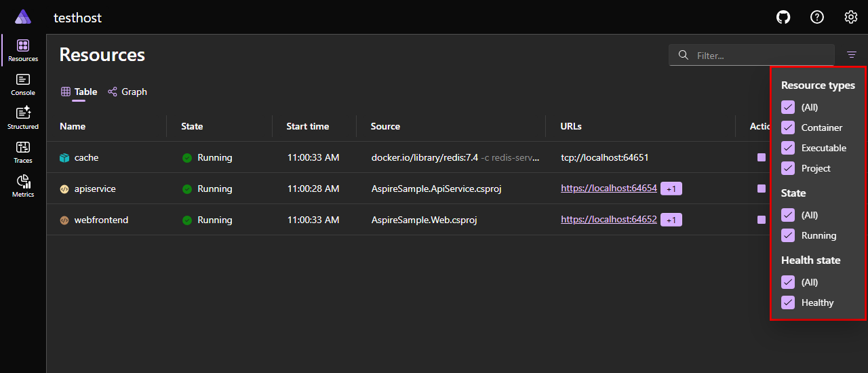Click the webfrontend project icon
This screenshot has height=373, width=868.
pos(64,220)
